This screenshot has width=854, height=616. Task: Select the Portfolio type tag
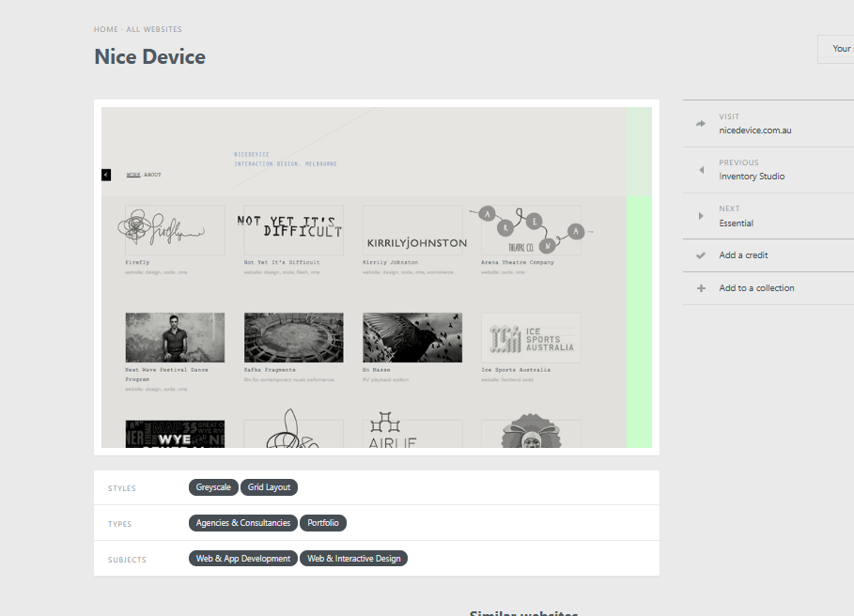[x=323, y=523]
